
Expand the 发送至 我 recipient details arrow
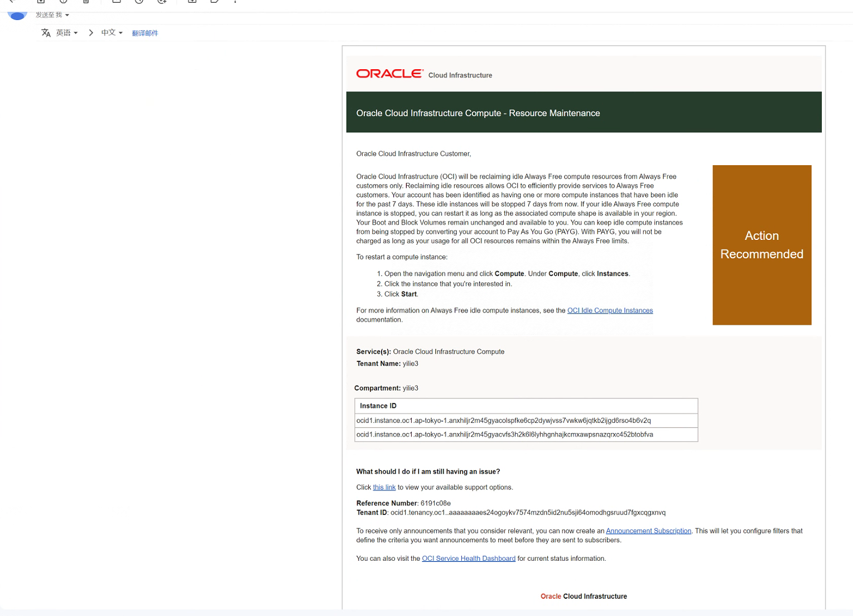[x=67, y=15]
